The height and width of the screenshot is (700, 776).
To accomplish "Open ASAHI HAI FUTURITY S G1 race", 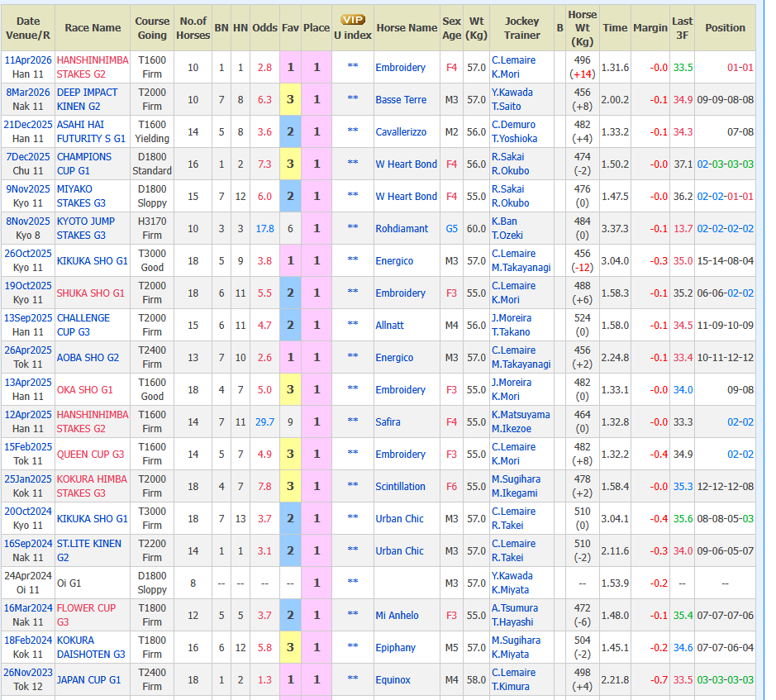I will (91, 131).
